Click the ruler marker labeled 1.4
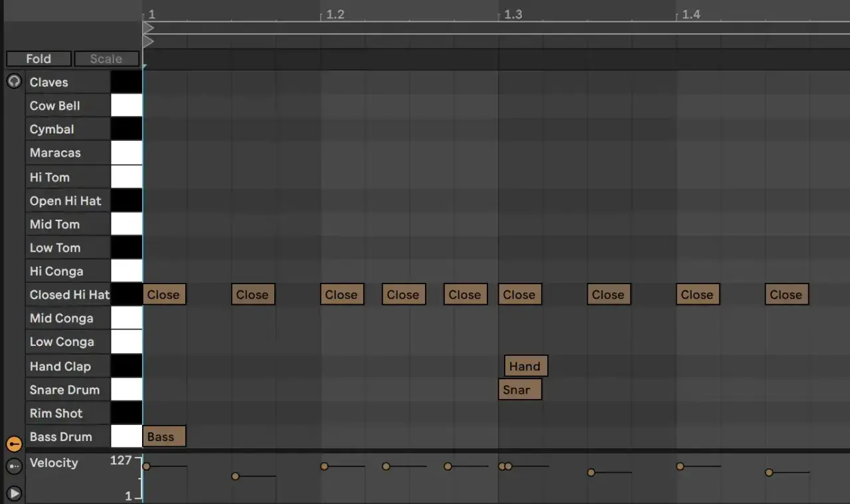 [691, 14]
